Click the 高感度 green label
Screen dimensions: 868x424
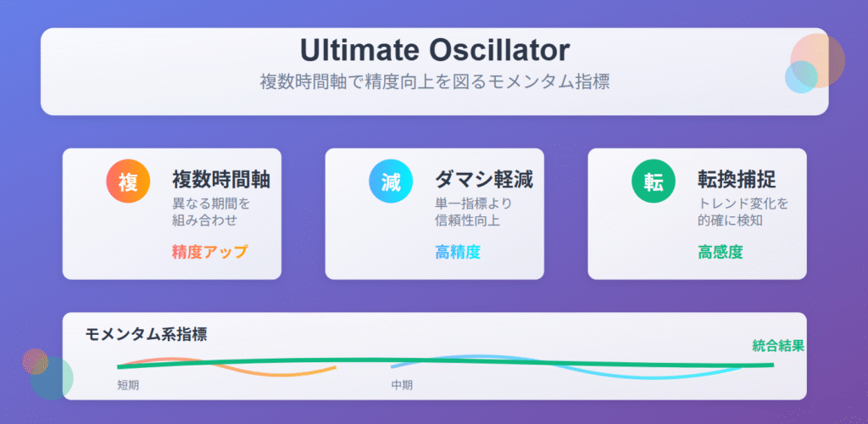[x=720, y=252]
